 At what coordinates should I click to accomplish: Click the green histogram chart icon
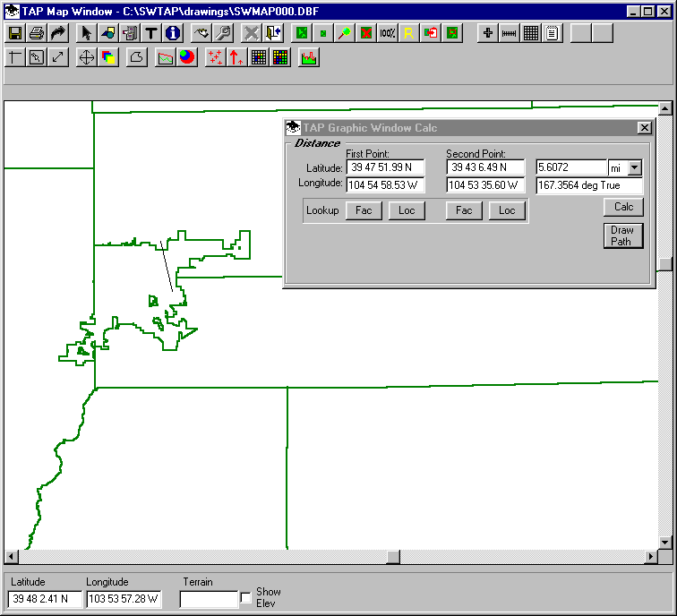tap(309, 57)
